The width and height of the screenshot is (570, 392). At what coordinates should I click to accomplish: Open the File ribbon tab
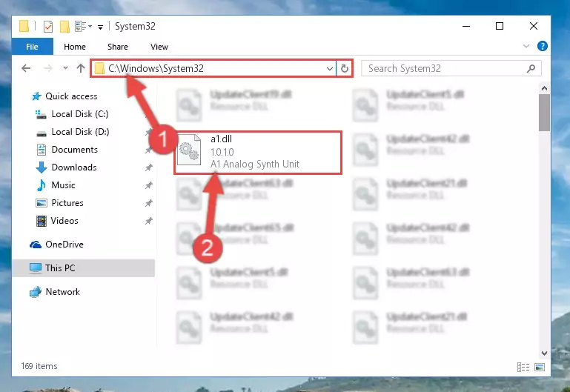32,47
